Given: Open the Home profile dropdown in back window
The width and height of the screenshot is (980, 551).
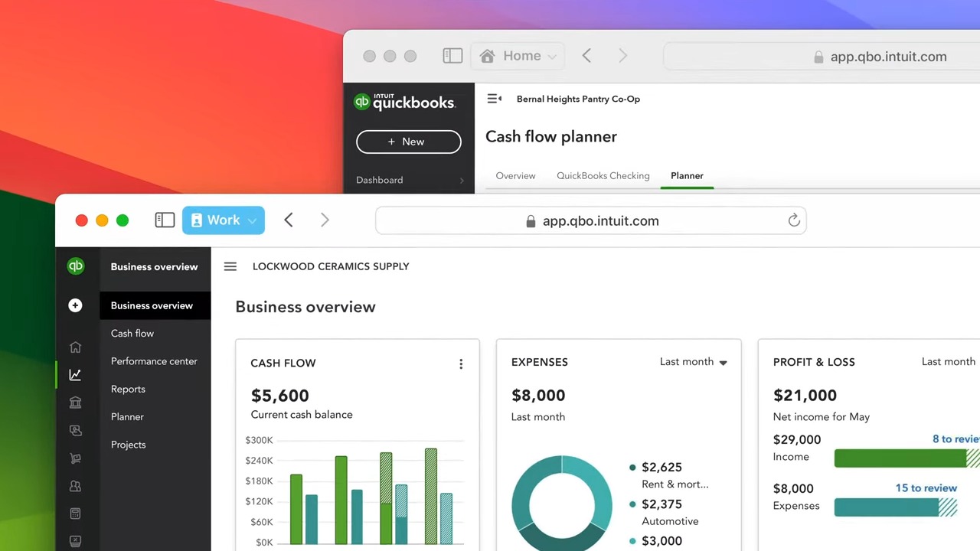Looking at the screenshot, I should pyautogui.click(x=519, y=56).
